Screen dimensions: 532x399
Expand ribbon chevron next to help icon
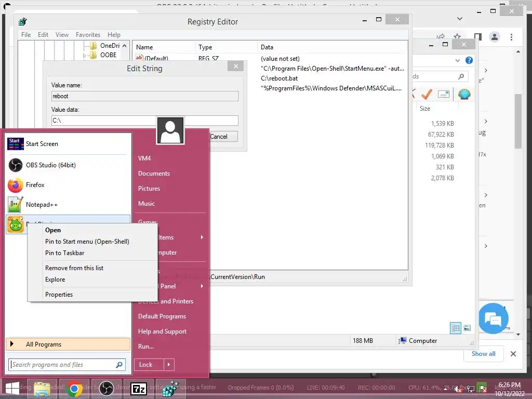click(457, 60)
